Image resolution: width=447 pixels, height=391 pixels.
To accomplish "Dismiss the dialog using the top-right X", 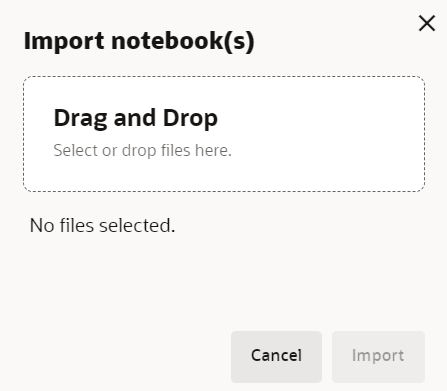I will (427, 23).
